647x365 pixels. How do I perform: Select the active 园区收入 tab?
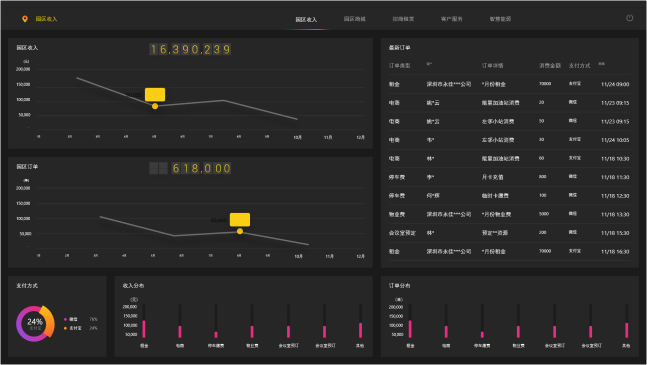pyautogui.click(x=306, y=19)
